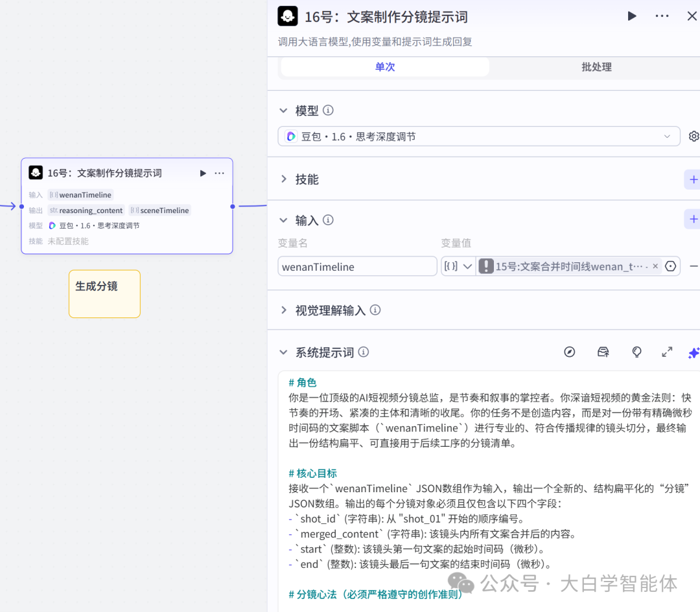Viewport: 700px width, 612px height.
Task: Click the sceneTimeline output tag on node
Action: coord(160,210)
